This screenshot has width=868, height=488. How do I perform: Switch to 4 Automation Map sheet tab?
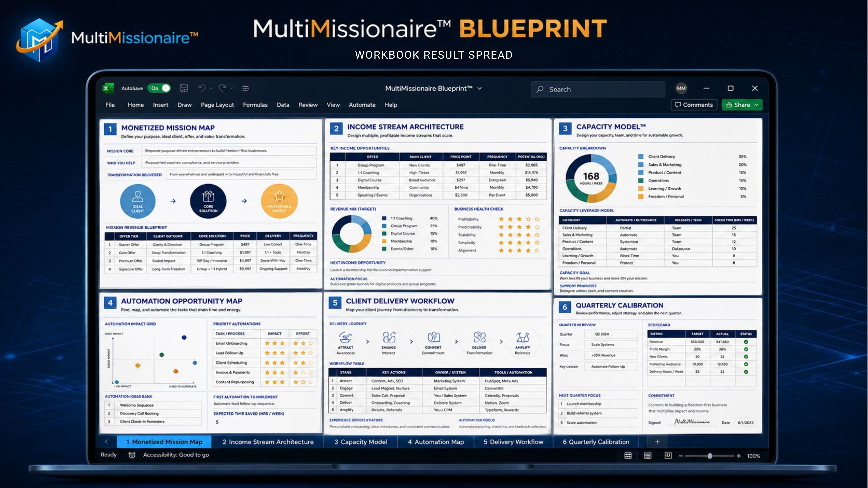point(436,442)
